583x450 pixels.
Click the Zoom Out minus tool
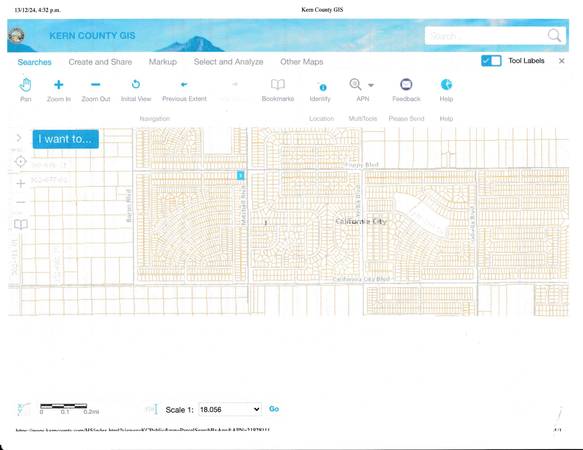click(x=96, y=84)
